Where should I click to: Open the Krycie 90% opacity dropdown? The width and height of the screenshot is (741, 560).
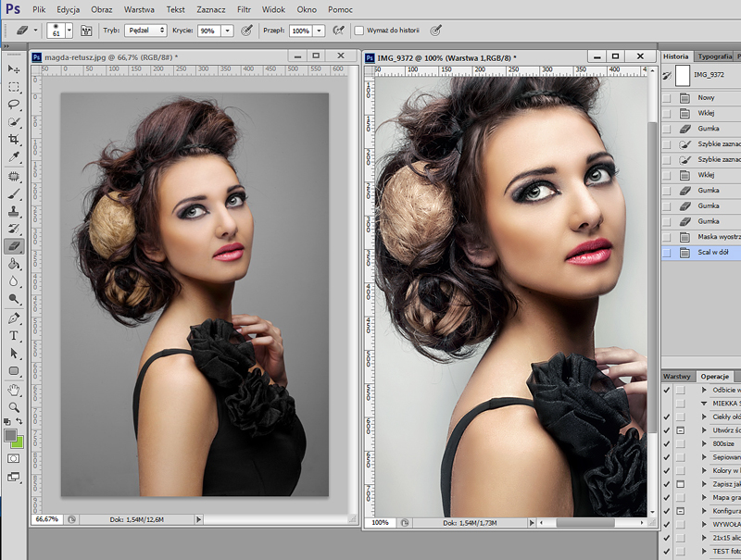click(x=227, y=31)
